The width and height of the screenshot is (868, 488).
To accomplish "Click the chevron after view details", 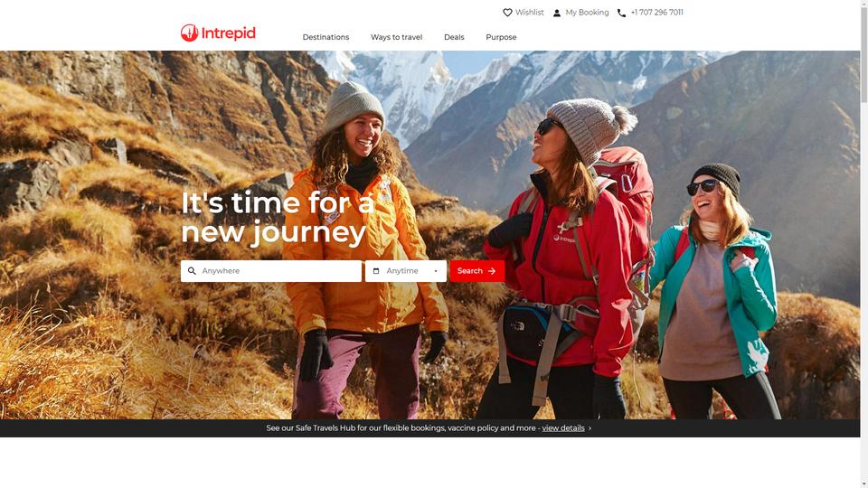I will (x=590, y=428).
